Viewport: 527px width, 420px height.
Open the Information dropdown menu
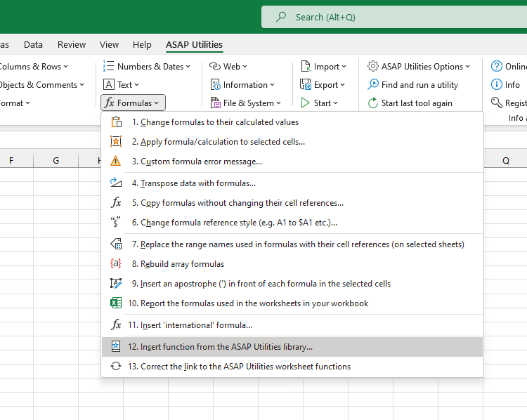tap(240, 85)
